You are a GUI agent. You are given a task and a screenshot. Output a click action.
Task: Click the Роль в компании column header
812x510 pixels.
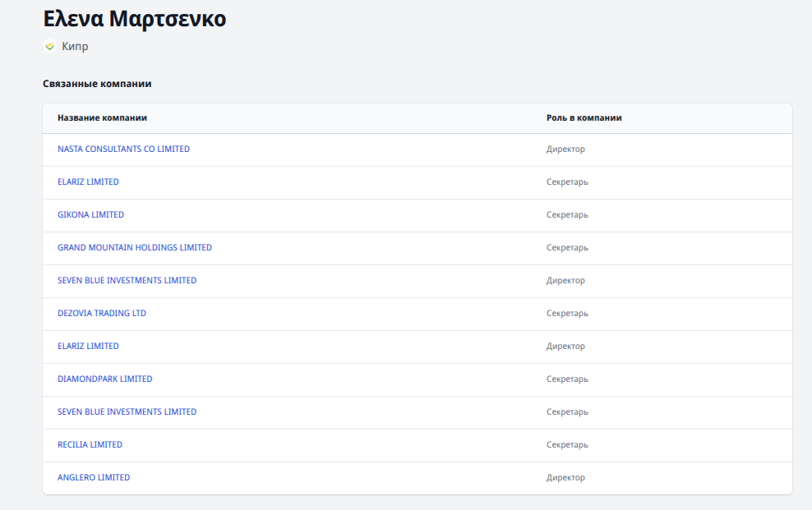(x=584, y=118)
